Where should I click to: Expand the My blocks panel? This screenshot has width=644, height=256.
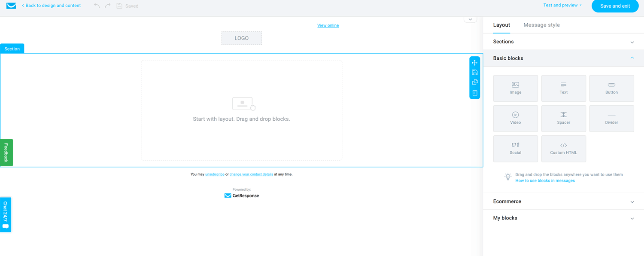tap(563, 218)
